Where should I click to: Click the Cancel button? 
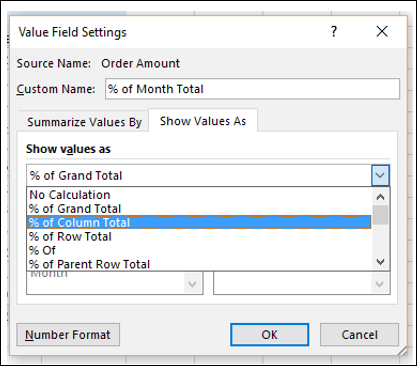(359, 335)
